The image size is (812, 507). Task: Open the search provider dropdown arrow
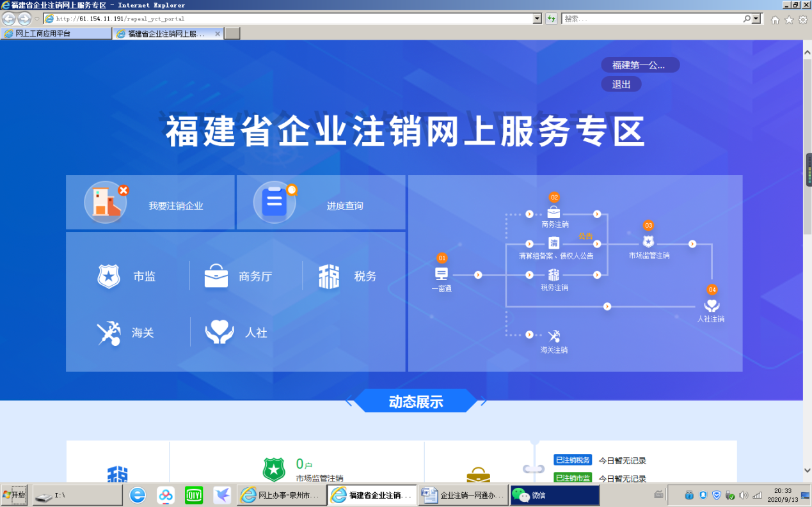coord(757,19)
